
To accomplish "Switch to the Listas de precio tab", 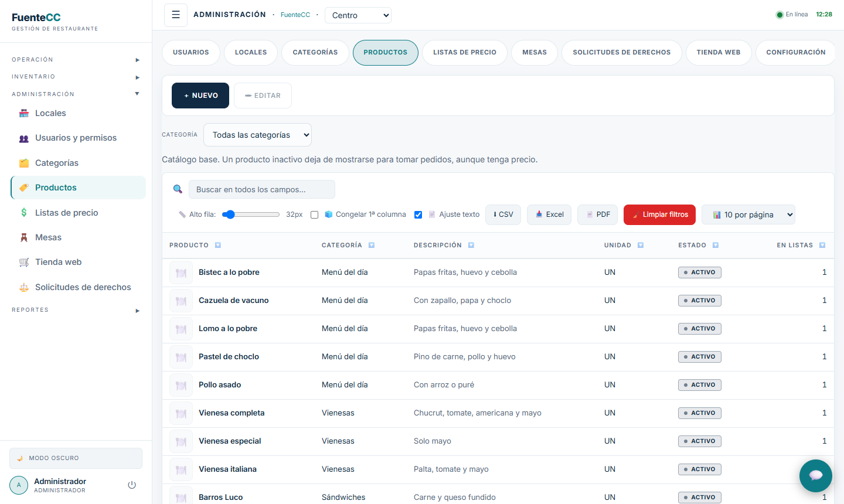I will pyautogui.click(x=465, y=52).
